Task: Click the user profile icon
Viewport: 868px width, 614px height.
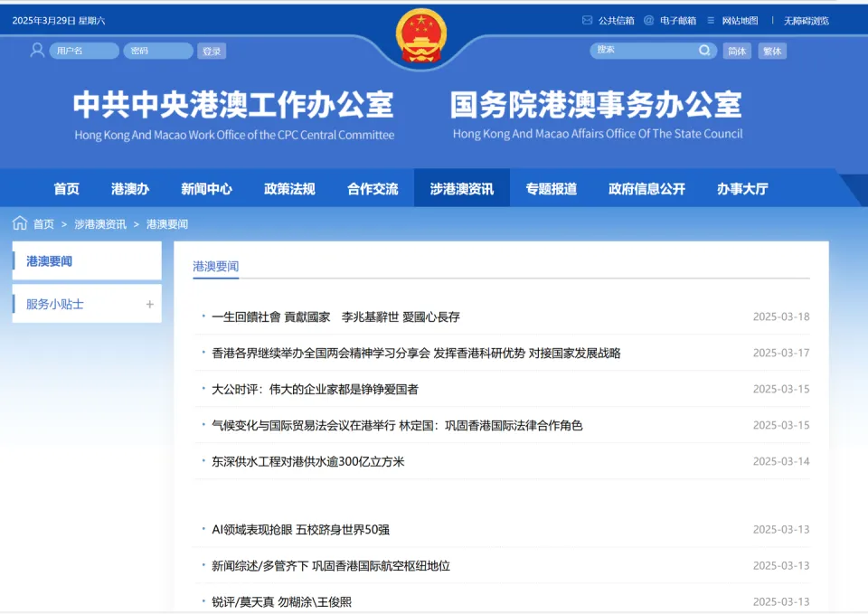Action: click(x=37, y=51)
